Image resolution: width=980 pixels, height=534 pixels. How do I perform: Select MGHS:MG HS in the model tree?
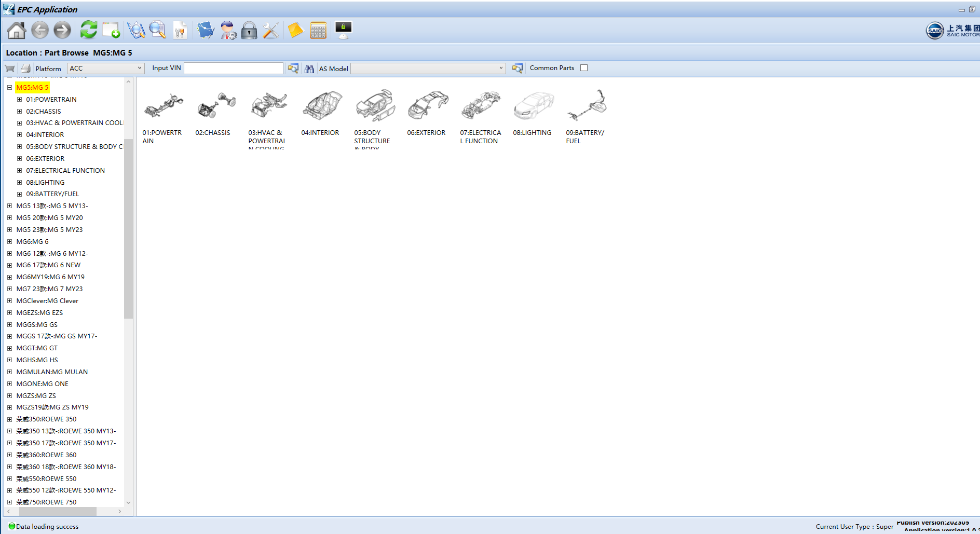[37, 360]
